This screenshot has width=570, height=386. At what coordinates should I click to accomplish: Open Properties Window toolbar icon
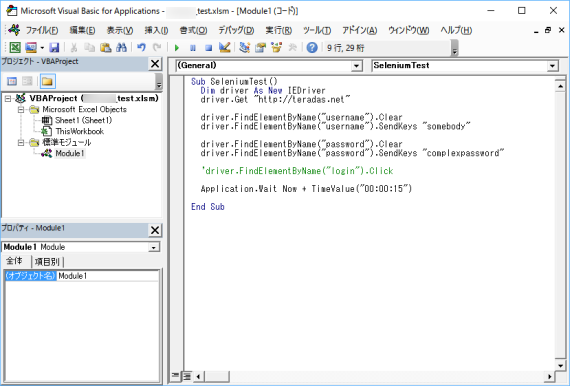pyautogui.click(x=260, y=48)
